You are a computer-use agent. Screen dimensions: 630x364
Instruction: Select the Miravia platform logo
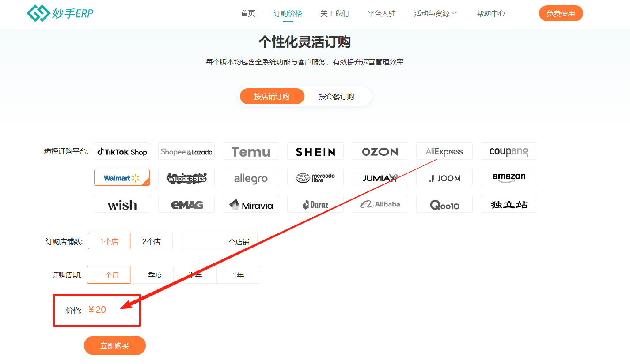[250, 204]
